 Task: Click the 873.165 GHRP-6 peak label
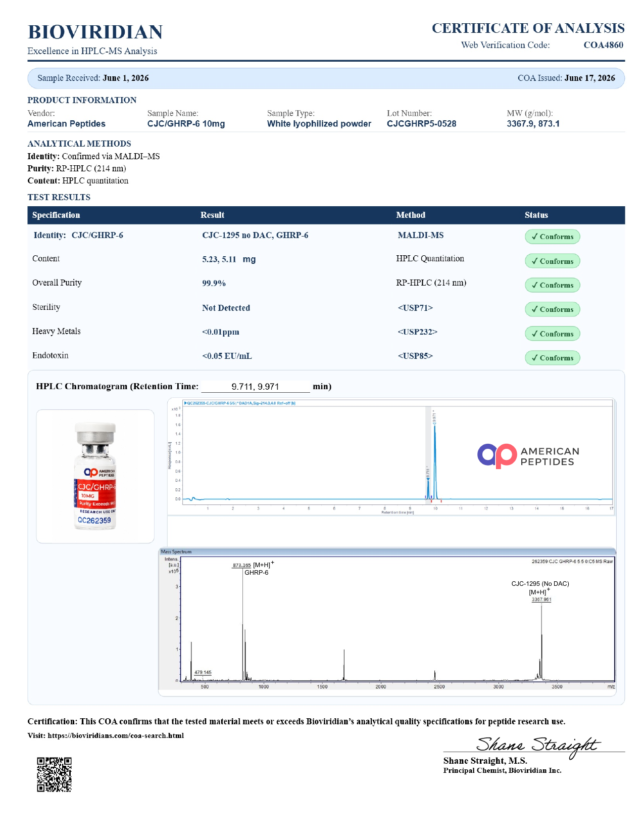point(253,569)
